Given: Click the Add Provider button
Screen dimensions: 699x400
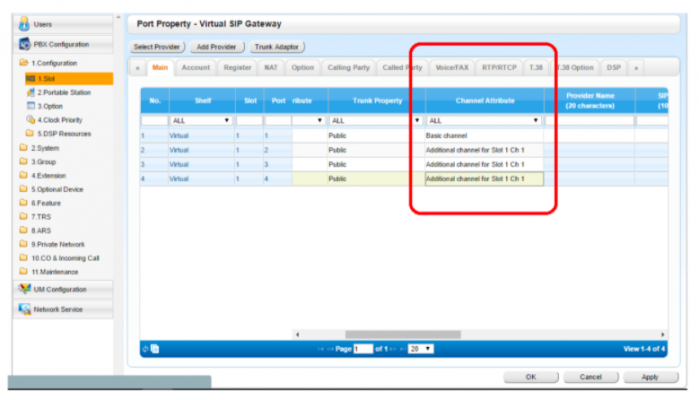Looking at the screenshot, I should click(216, 47).
